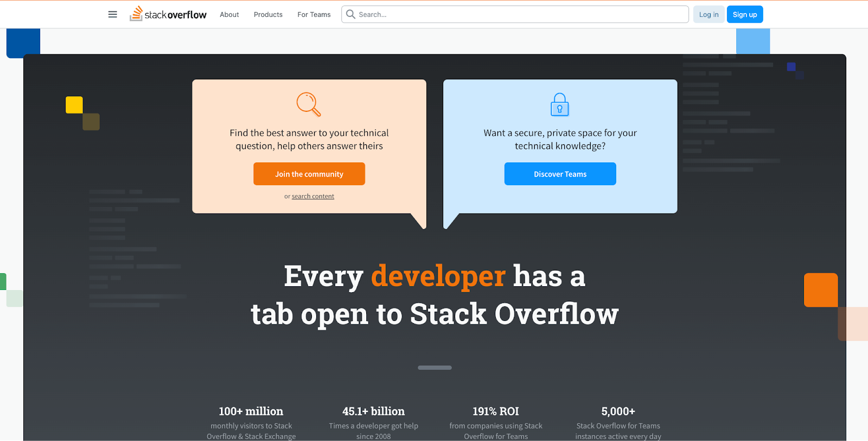Image resolution: width=868 pixels, height=441 pixels.
Task: Click the orange magnifying glass icon
Action: click(309, 104)
